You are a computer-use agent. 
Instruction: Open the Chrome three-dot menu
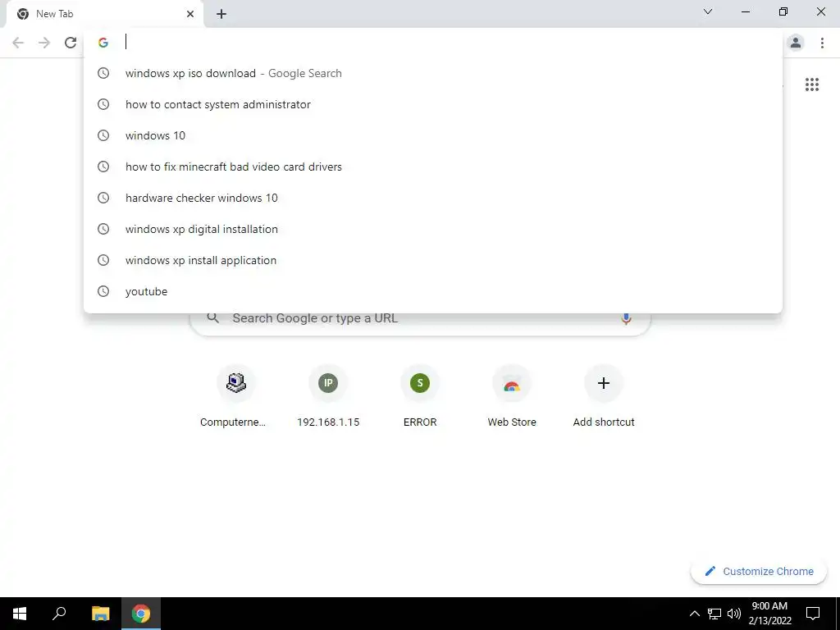point(822,43)
